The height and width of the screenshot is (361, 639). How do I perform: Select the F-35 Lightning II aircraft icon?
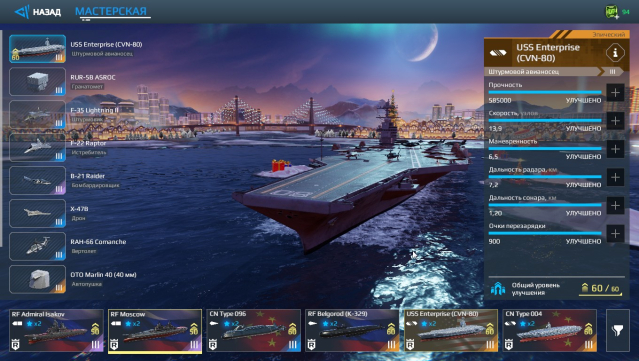point(37,115)
